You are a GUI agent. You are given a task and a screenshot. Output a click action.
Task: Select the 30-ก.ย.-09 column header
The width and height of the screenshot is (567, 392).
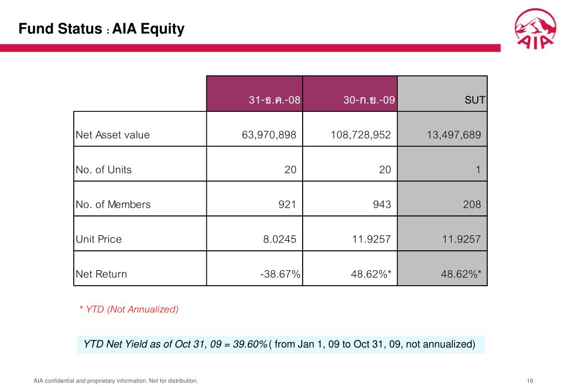click(369, 100)
